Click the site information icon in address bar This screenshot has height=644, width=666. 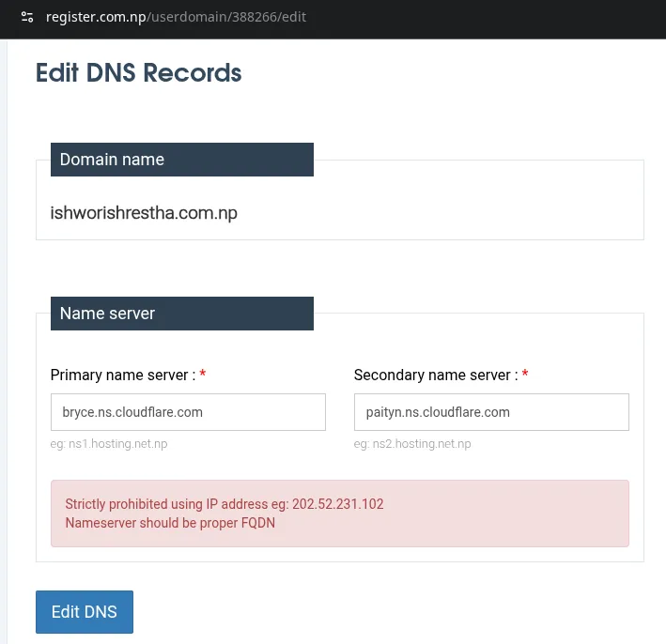[27, 17]
